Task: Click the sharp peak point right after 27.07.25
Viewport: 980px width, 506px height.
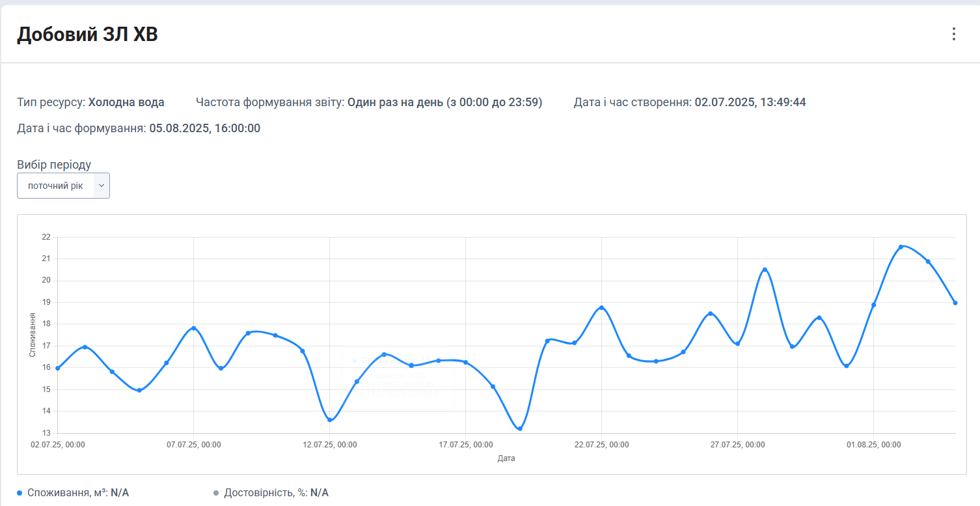Action: pyautogui.click(x=765, y=270)
